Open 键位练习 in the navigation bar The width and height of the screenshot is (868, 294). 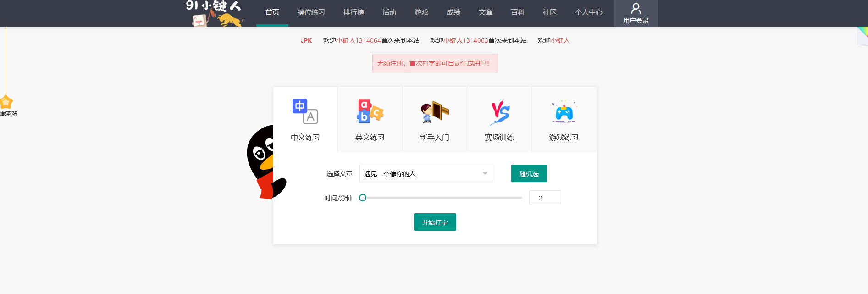pyautogui.click(x=311, y=12)
